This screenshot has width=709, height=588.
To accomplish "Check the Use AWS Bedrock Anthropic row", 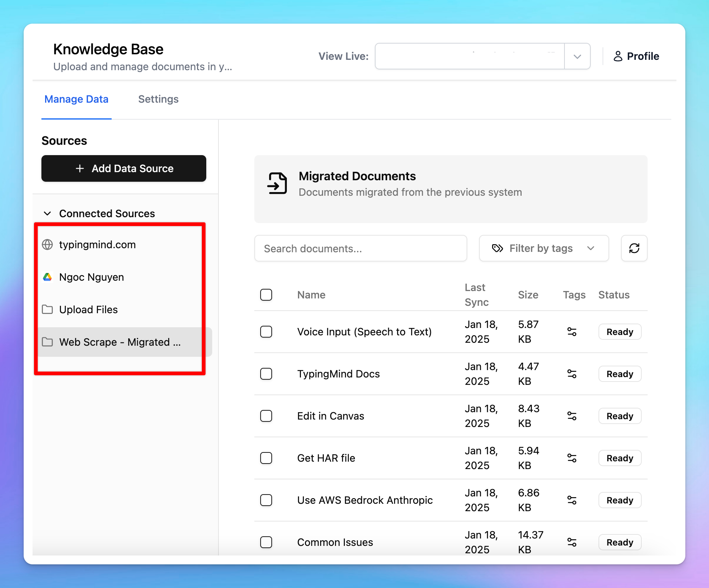I will (266, 500).
